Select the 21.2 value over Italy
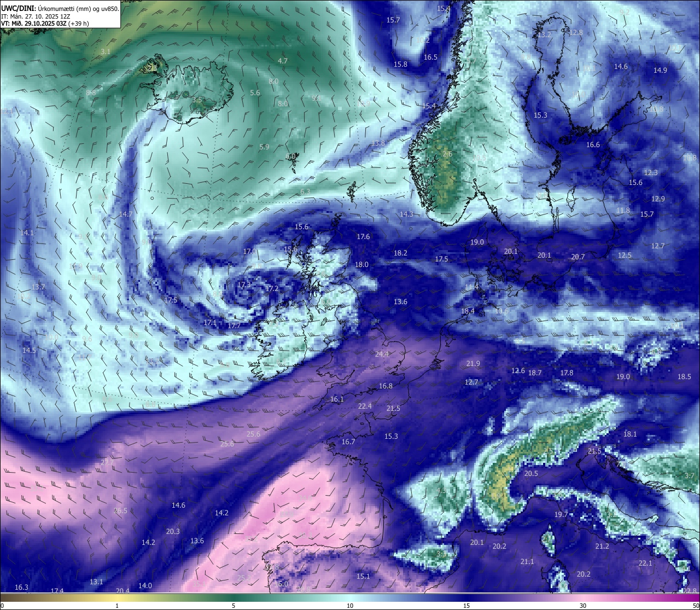Viewport: 700px width, 610px height. (602, 546)
